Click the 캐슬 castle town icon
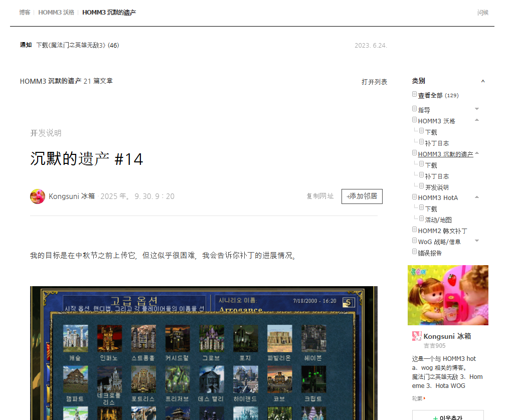 point(75,338)
